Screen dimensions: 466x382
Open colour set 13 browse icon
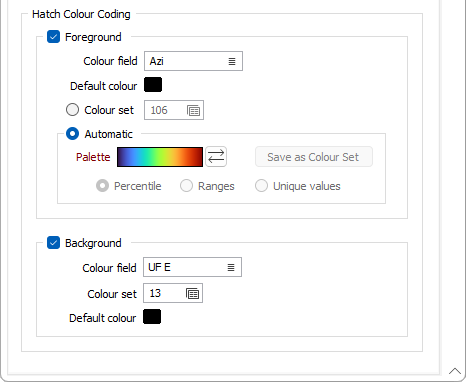[192, 294]
